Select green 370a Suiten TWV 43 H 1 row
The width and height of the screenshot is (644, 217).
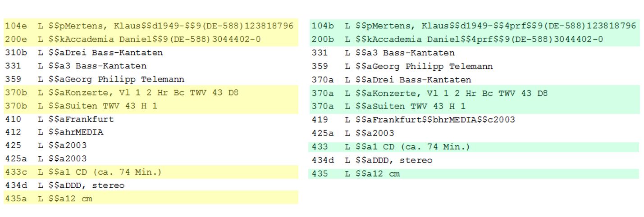[473, 106]
